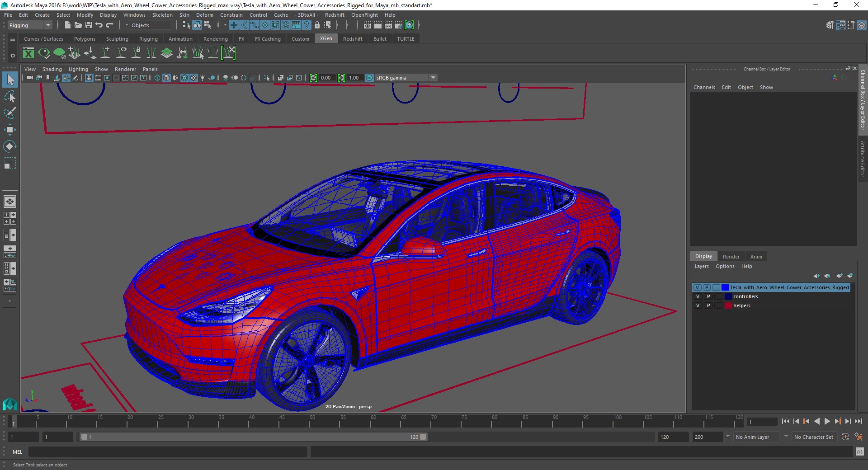The width and height of the screenshot is (868, 470).
Task: Switch to single perspective view layout
Action: (x=10, y=202)
